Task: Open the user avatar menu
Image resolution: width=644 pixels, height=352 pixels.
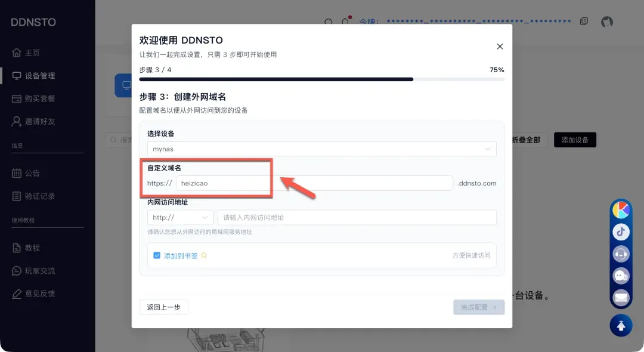Action: [x=607, y=22]
